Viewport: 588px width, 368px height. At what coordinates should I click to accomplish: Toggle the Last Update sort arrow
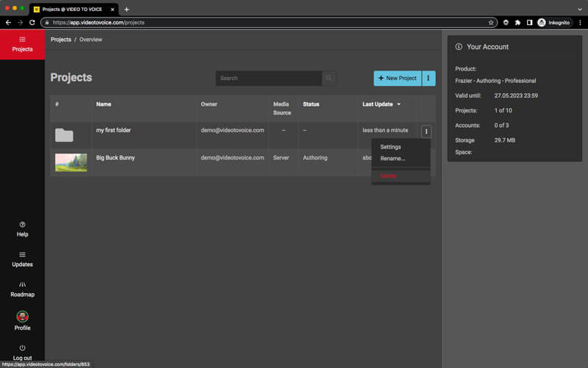(x=399, y=104)
